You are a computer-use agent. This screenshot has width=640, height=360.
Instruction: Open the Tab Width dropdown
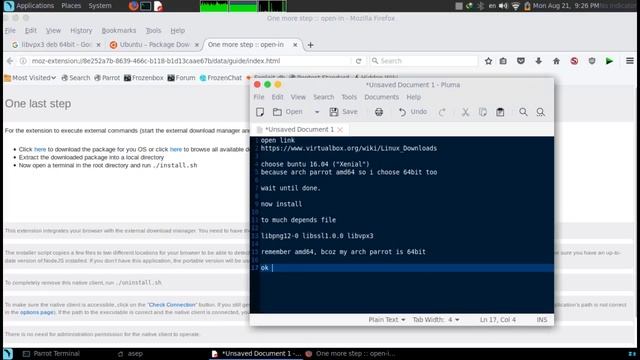coord(436,320)
